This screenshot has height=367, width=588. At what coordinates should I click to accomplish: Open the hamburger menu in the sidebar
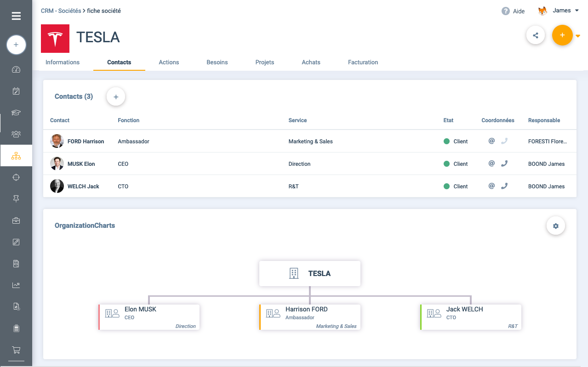(16, 16)
